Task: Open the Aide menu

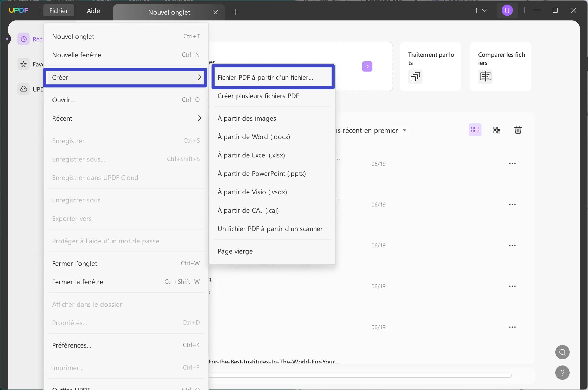Action: coord(93,10)
